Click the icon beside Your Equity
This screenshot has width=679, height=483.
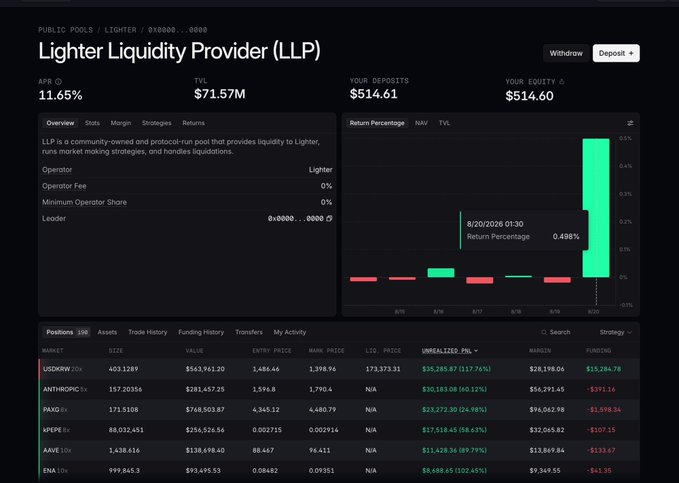coord(562,81)
